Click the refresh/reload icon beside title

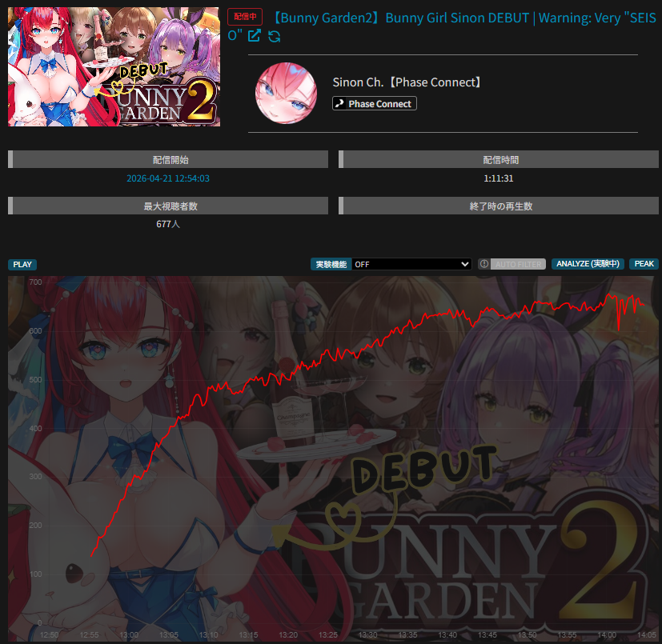click(x=275, y=36)
